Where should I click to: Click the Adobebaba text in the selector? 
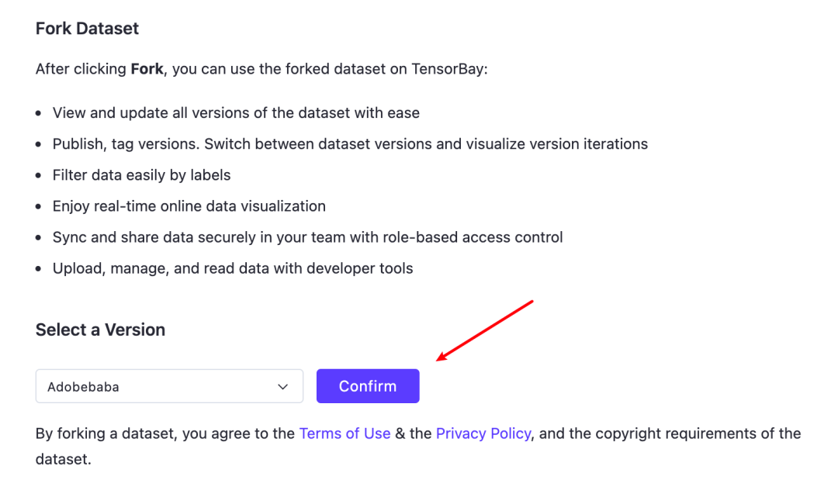[x=83, y=387]
